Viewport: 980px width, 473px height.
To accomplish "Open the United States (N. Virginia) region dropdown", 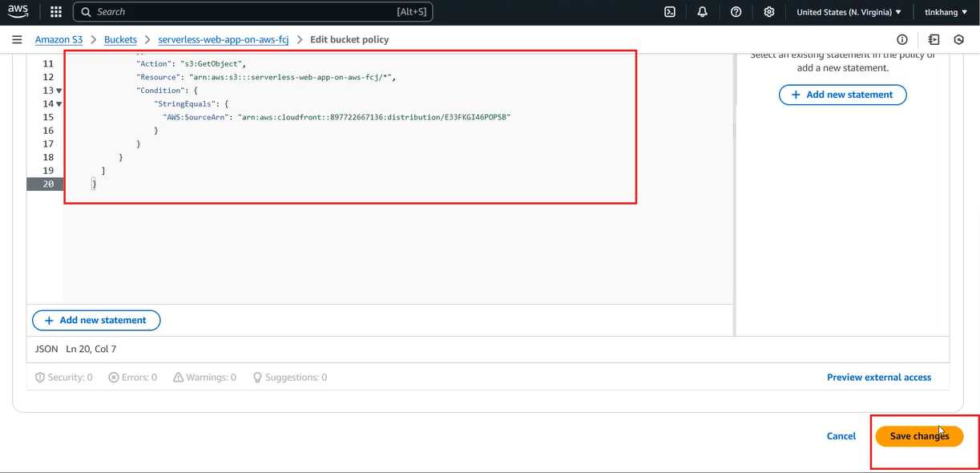I will pos(849,12).
